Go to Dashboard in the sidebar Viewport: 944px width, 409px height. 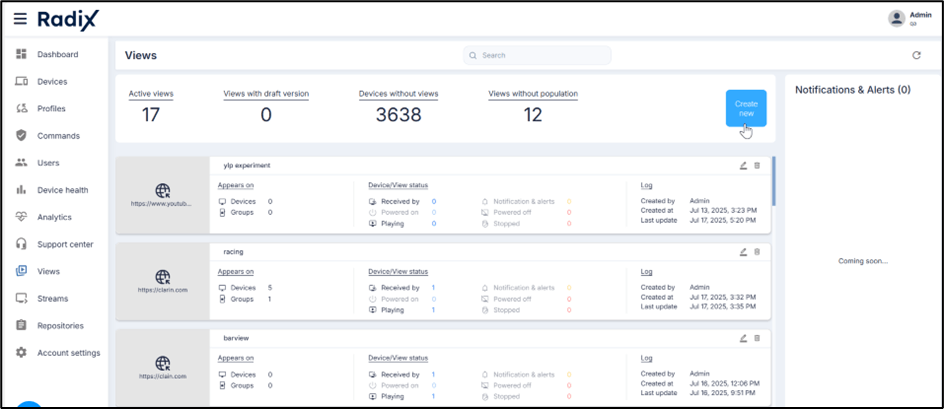57,54
